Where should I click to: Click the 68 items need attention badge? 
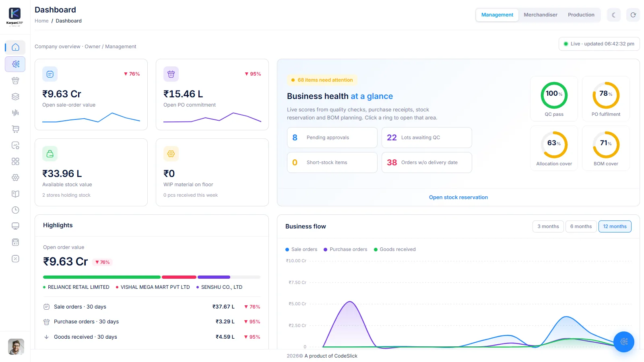322,80
